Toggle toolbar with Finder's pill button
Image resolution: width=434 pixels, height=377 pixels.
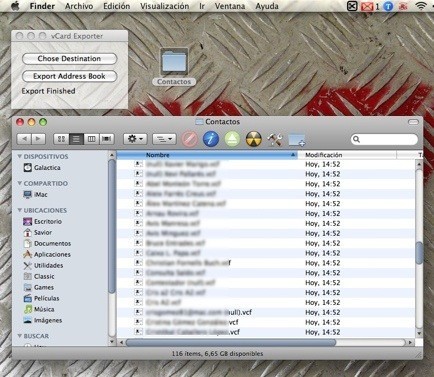pyautogui.click(x=413, y=122)
